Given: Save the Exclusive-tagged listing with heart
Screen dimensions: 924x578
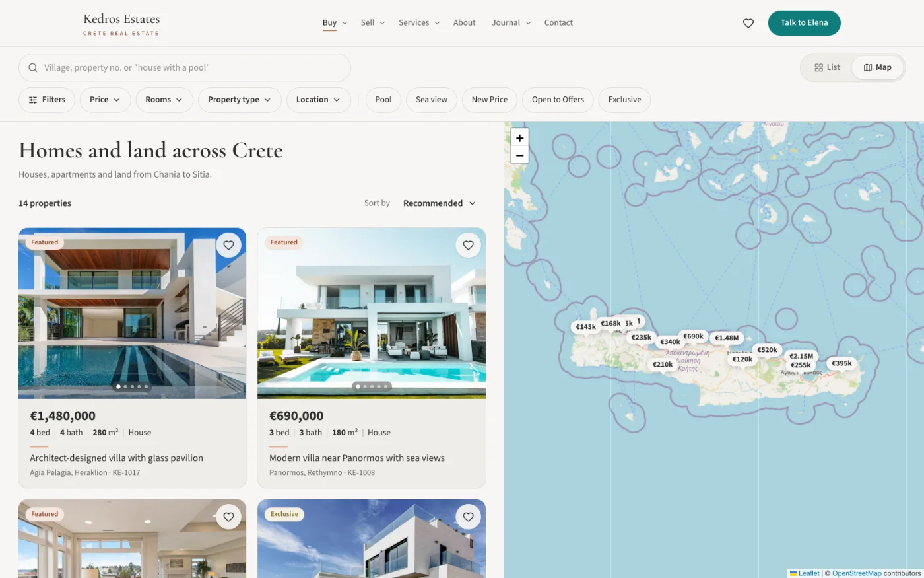Looking at the screenshot, I should click(468, 517).
